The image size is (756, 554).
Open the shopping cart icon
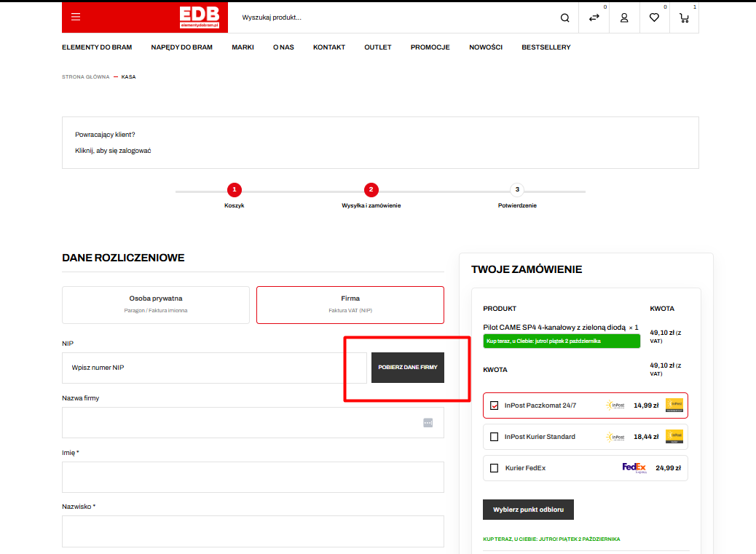click(x=684, y=18)
